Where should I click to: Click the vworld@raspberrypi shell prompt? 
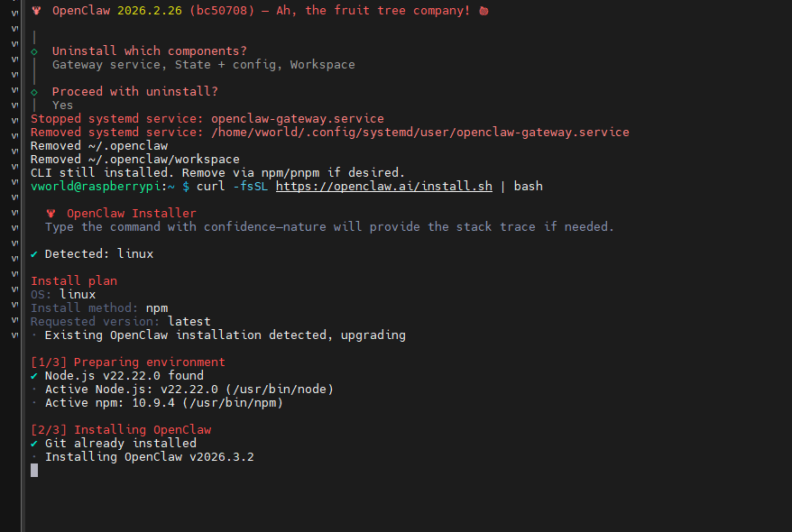click(102, 187)
